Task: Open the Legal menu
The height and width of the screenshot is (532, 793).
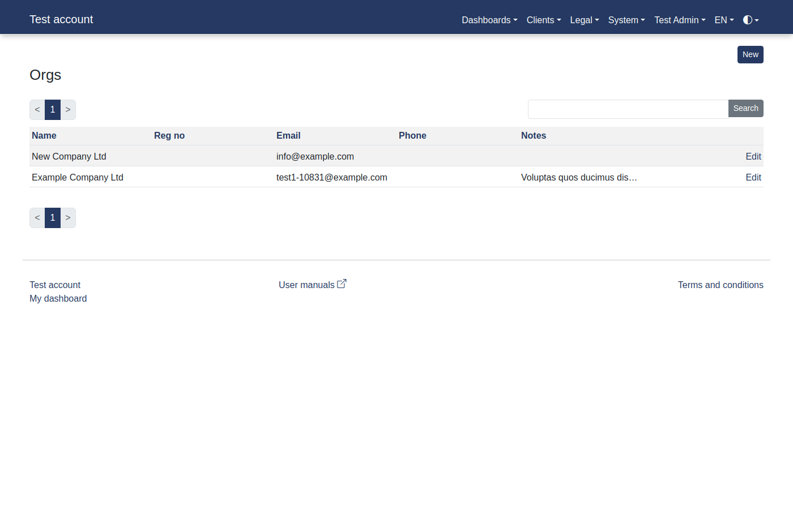Action: 584,20
